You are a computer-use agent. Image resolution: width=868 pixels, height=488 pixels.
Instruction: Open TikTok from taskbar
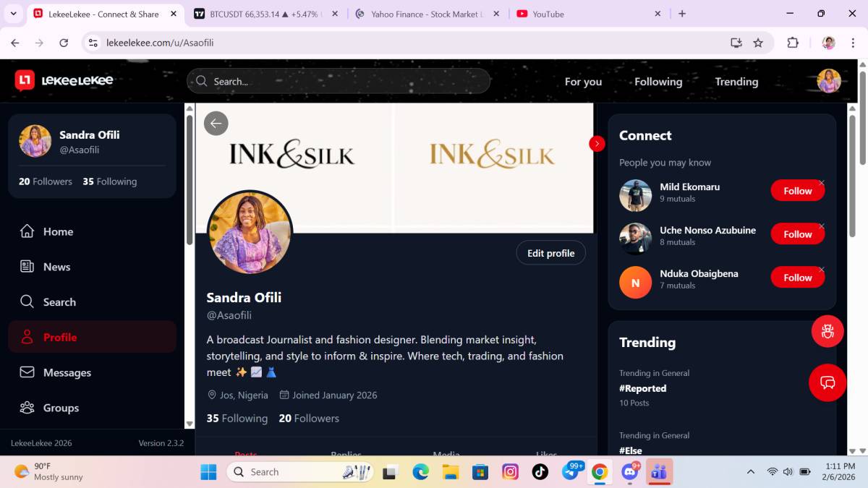[540, 472]
